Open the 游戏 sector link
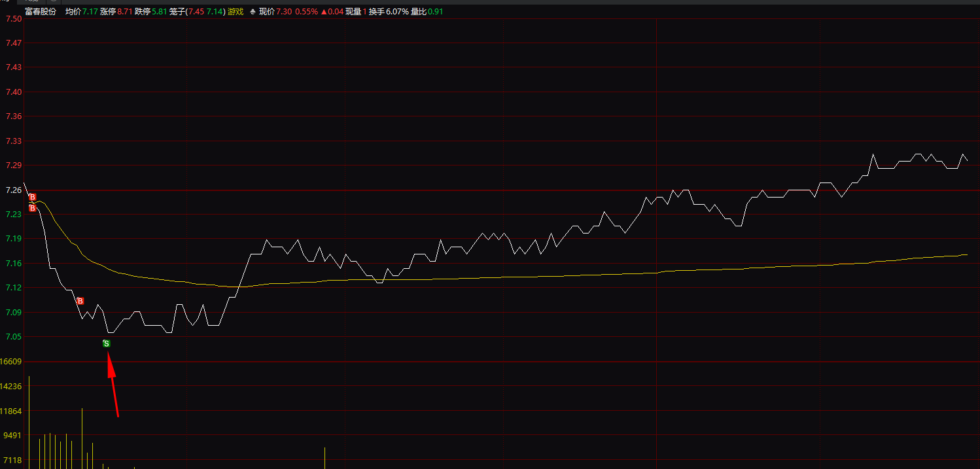 (236, 12)
